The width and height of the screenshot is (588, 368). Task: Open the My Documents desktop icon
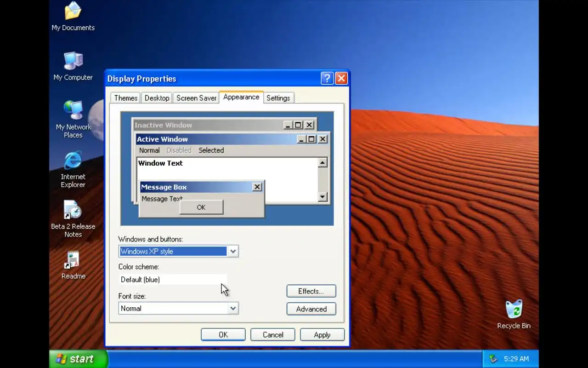73,16
